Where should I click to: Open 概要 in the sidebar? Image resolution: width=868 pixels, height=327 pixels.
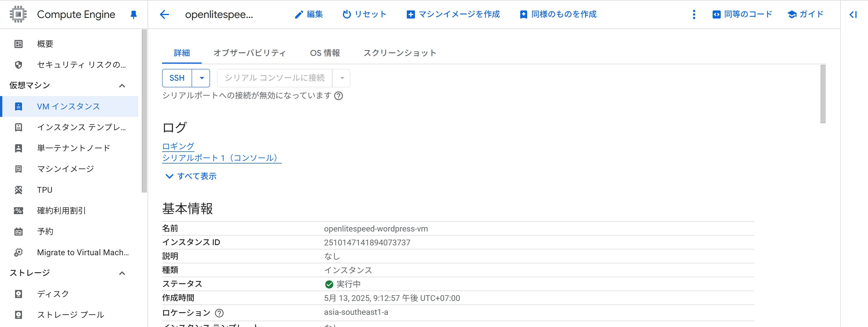45,44
